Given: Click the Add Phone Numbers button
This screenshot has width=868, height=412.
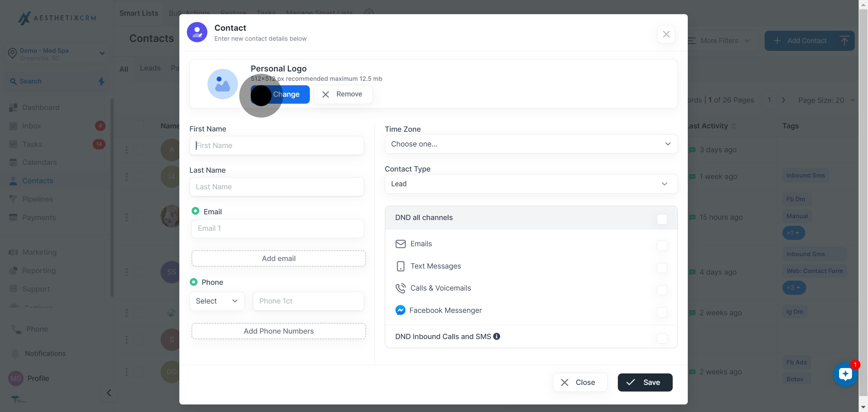Looking at the screenshot, I should pyautogui.click(x=278, y=331).
